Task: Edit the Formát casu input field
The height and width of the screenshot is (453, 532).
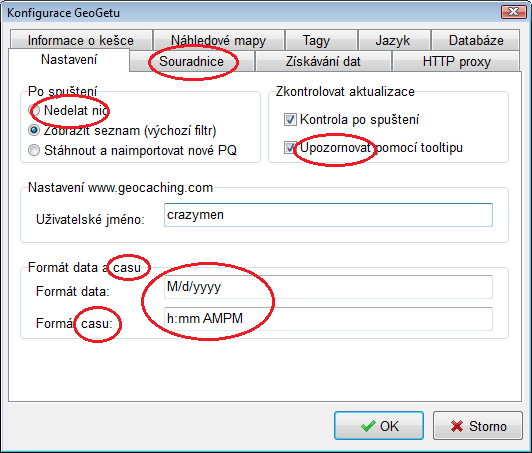Action: 328,319
